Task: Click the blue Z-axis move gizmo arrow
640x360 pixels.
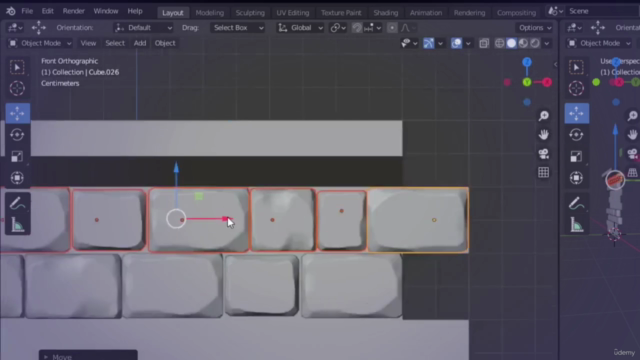Action: click(x=176, y=167)
